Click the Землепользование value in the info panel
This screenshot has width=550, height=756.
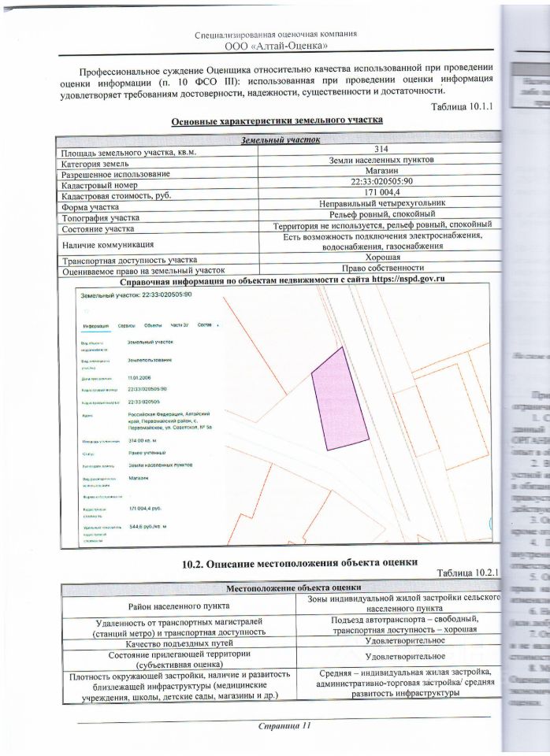pos(150,360)
